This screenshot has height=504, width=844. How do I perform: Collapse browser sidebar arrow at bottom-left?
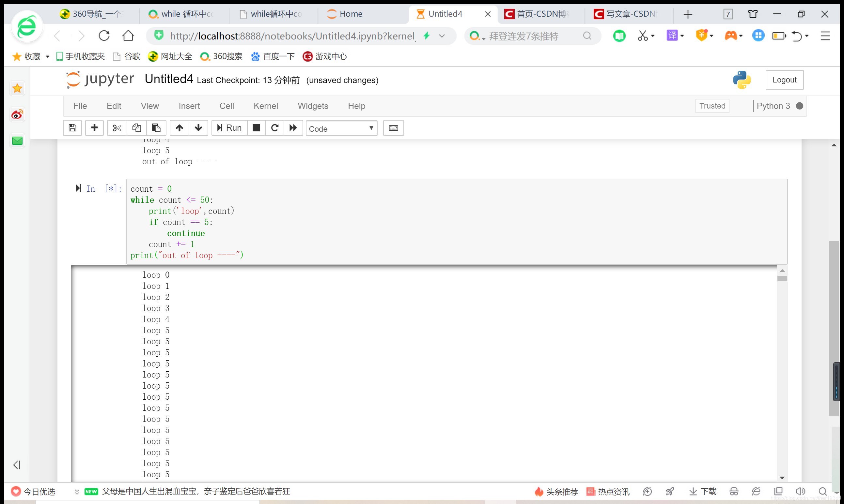[17, 465]
